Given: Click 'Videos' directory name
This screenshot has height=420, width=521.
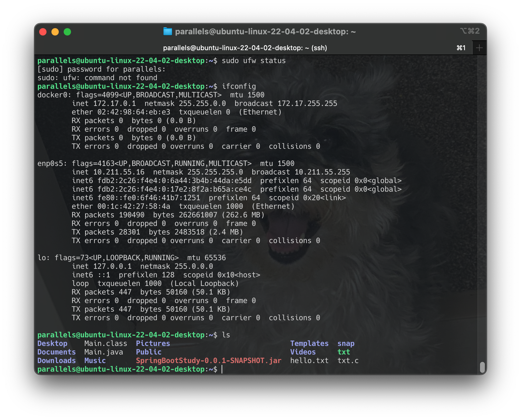Looking at the screenshot, I should [303, 352].
